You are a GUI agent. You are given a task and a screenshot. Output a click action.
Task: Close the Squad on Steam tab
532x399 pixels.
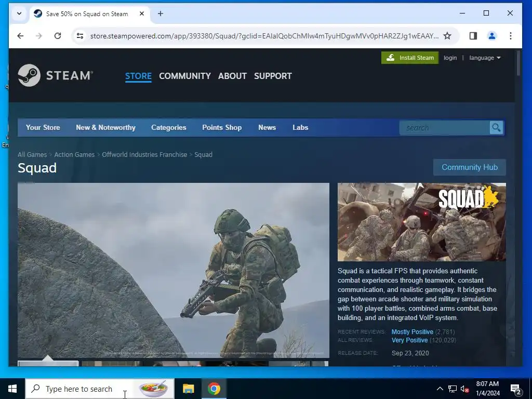pyautogui.click(x=142, y=14)
